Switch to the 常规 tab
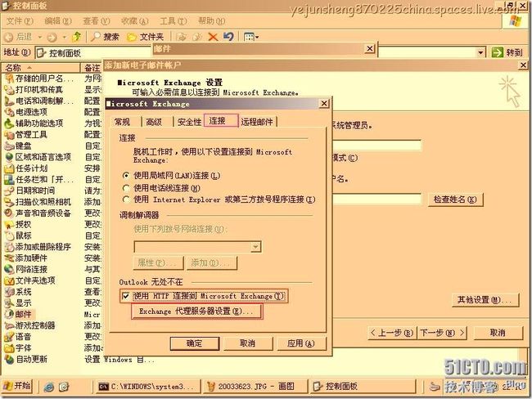 pyautogui.click(x=123, y=122)
